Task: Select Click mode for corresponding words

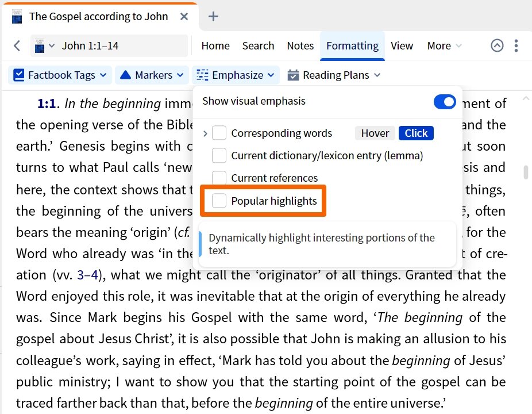Action: (x=416, y=133)
